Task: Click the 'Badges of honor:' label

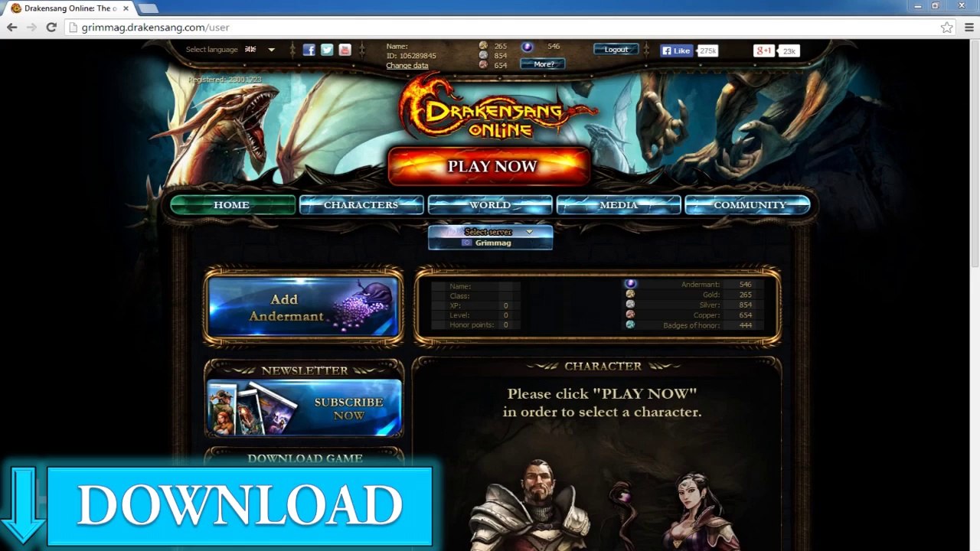Action: (x=691, y=325)
